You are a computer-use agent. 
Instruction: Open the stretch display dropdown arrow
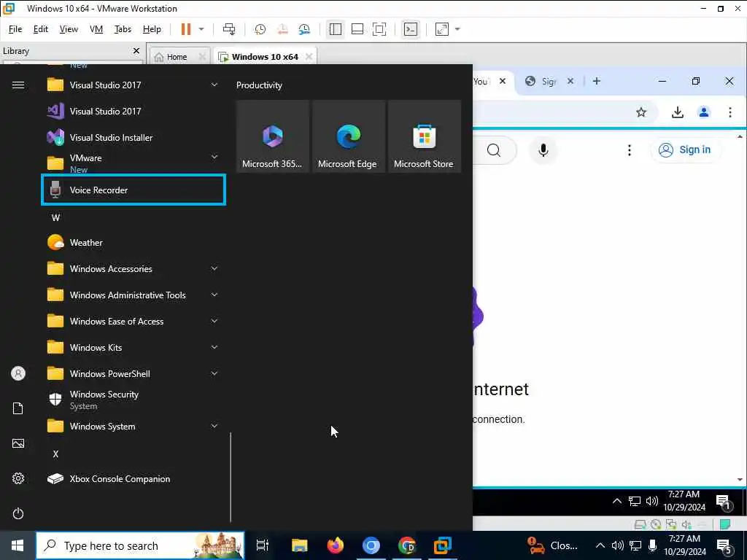click(457, 29)
